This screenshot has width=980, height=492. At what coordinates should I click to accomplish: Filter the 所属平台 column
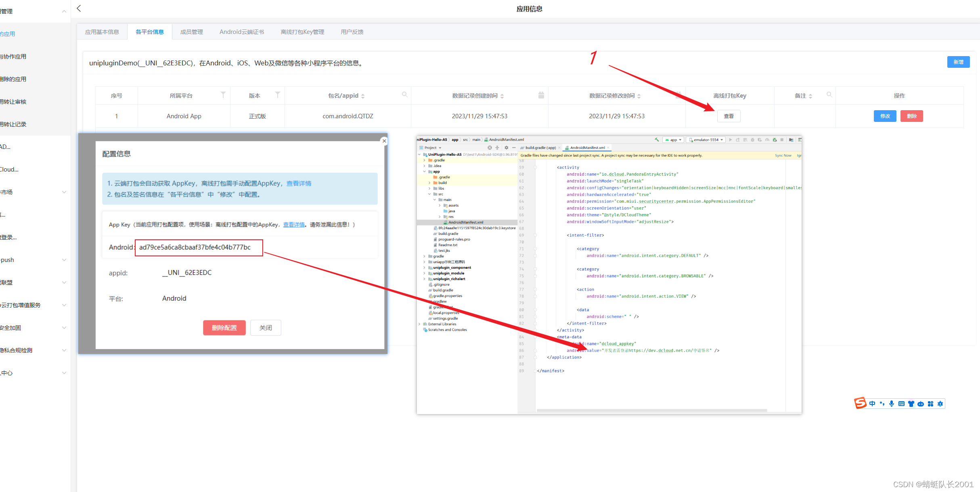point(223,95)
